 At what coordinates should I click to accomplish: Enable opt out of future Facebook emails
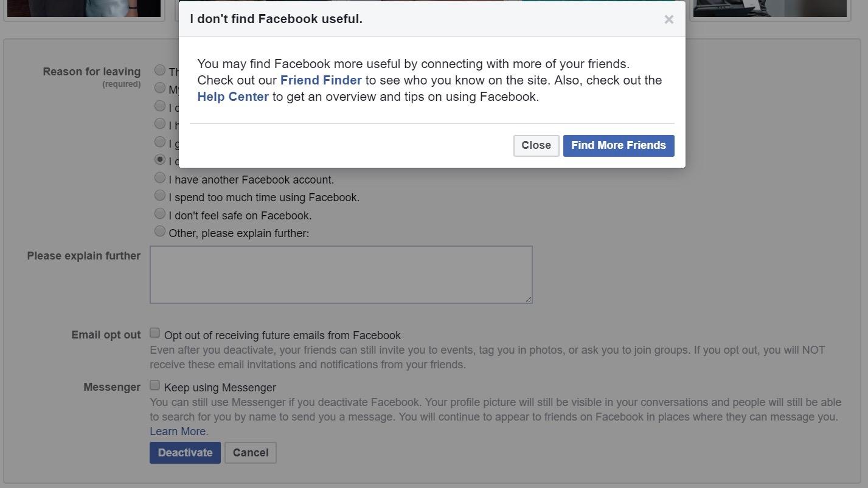(x=155, y=333)
